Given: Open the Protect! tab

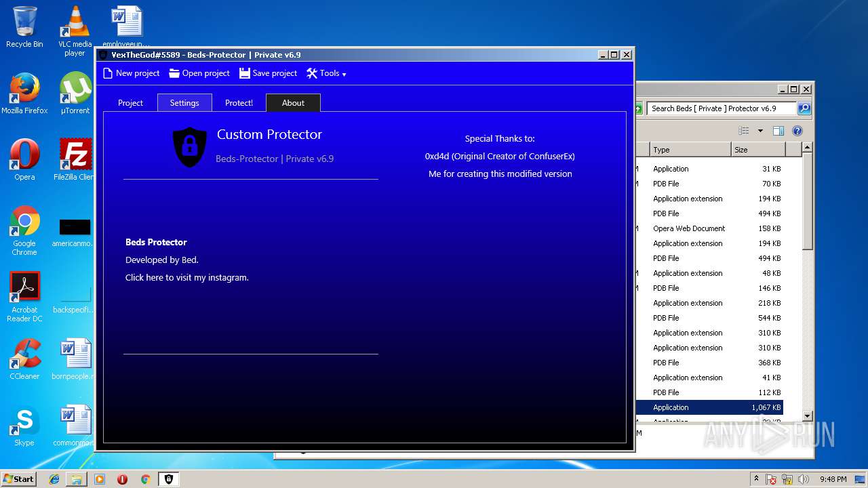Looking at the screenshot, I should (x=239, y=103).
